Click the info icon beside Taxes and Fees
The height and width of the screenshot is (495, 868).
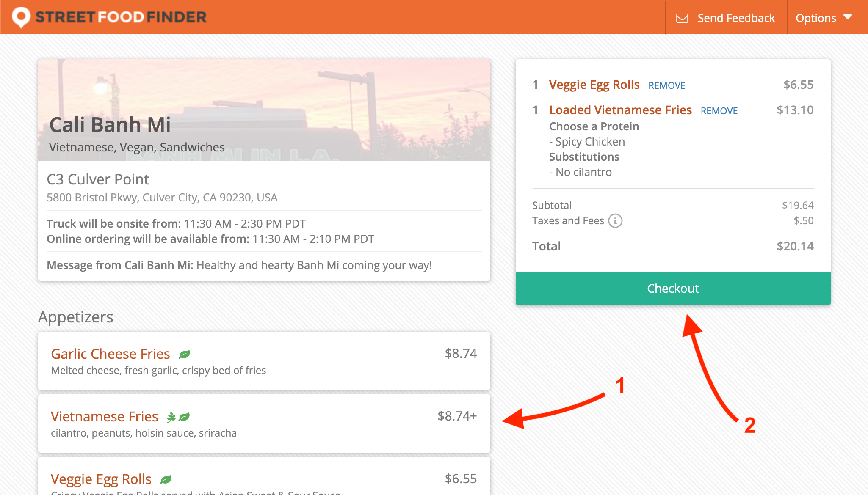616,220
